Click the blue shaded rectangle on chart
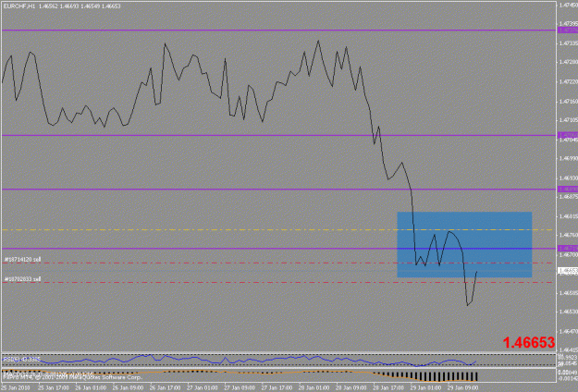This screenshot has width=578, height=392. 464,245
